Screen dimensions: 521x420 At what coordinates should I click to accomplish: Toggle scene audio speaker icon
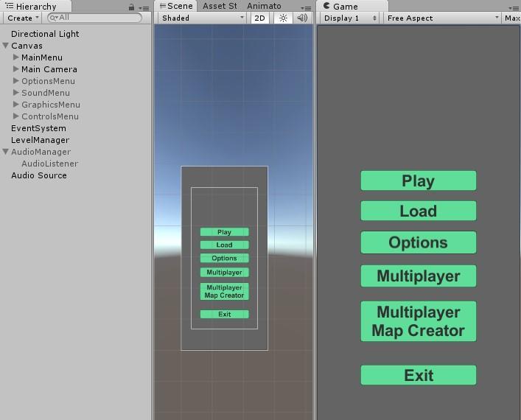pyautogui.click(x=302, y=18)
